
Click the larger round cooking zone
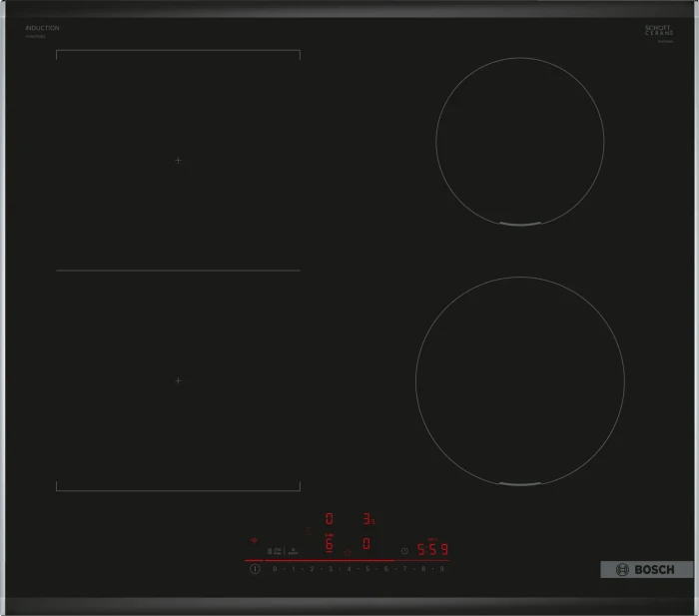point(520,381)
